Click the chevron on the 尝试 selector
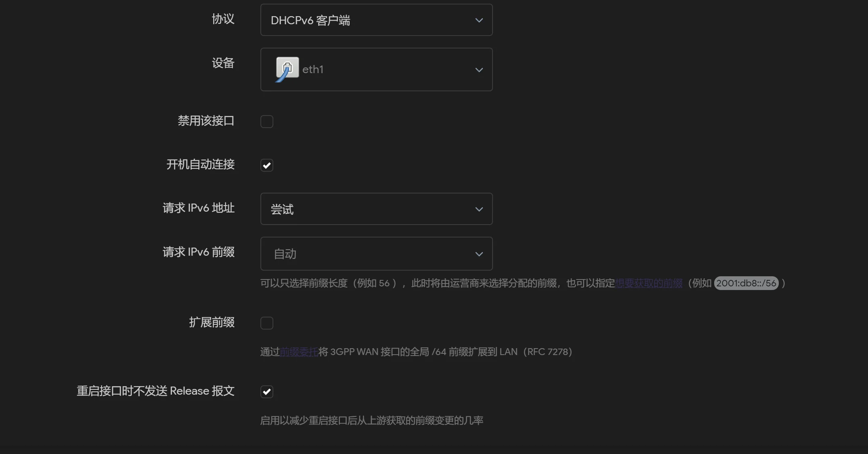The width and height of the screenshot is (868, 454). 479,209
